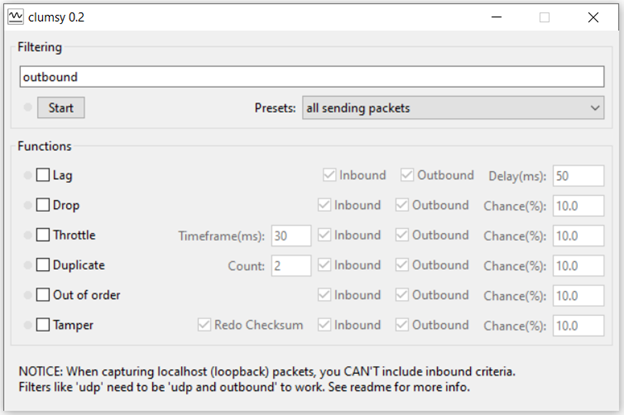Click the Tamper Chance(%) field
The width and height of the screenshot is (624, 415).
(578, 325)
